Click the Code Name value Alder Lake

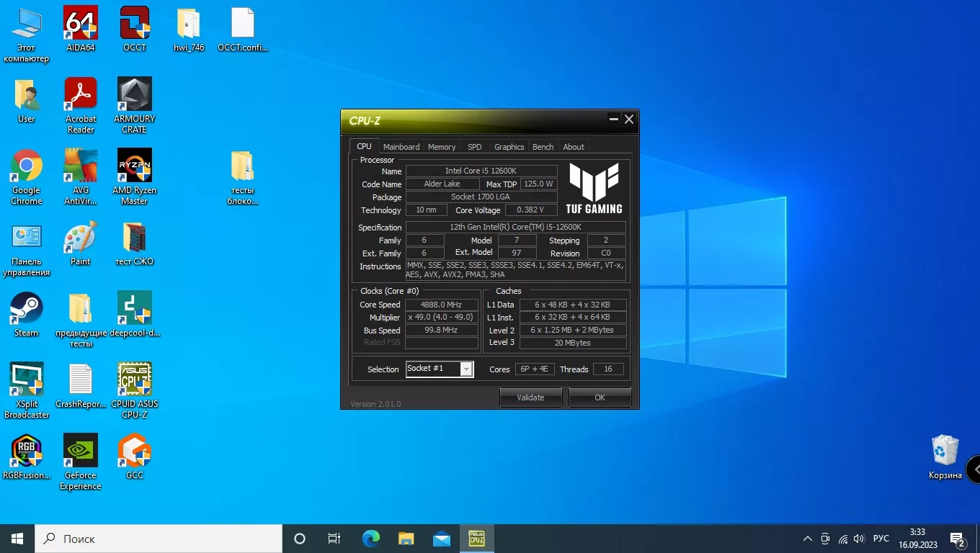click(x=442, y=184)
